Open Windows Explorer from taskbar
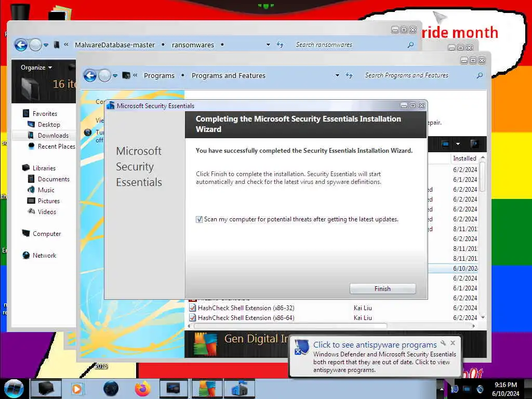 [x=46, y=389]
